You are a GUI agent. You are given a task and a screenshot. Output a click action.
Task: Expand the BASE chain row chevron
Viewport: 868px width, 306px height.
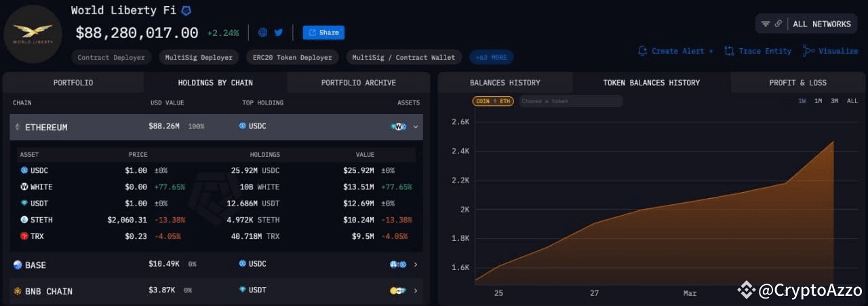pyautogui.click(x=416, y=265)
